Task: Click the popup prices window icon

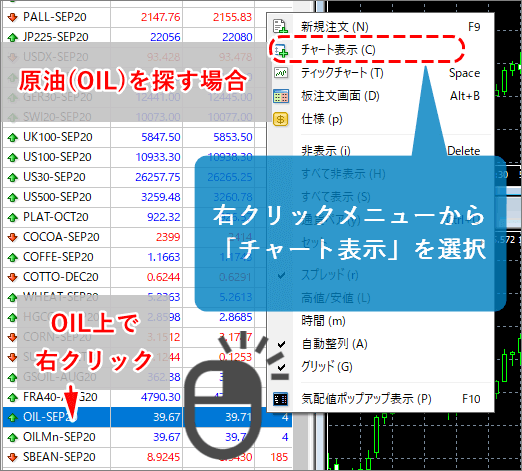Action: 280,399
